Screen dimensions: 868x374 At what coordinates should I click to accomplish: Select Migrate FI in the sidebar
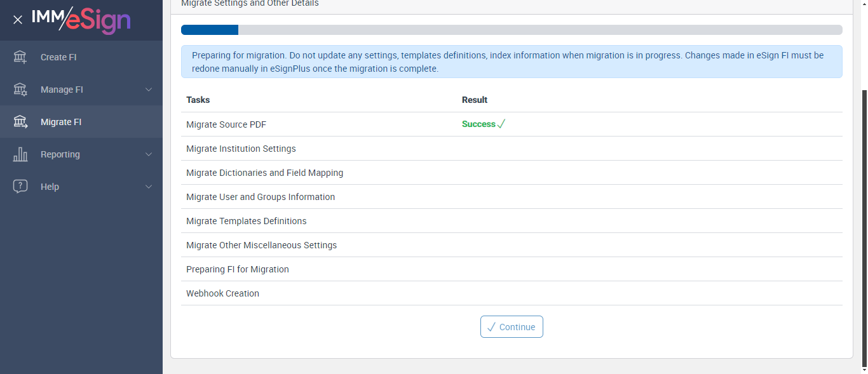61,122
